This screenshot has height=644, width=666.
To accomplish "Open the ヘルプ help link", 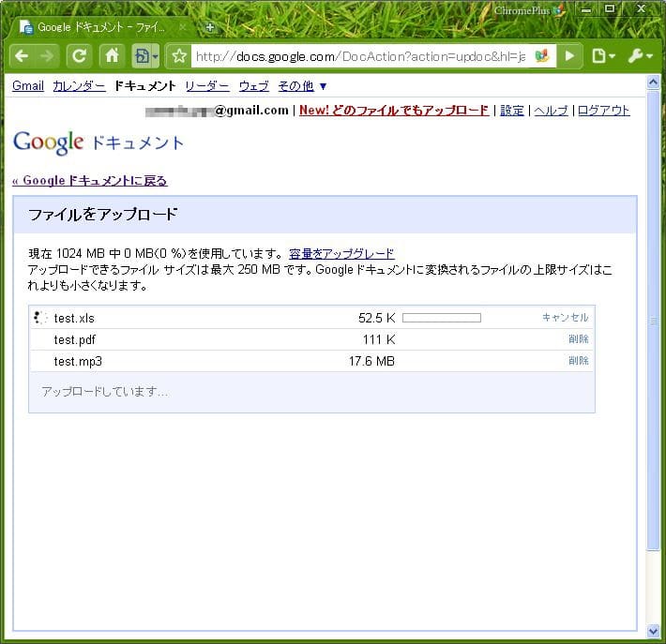I will pyautogui.click(x=551, y=111).
